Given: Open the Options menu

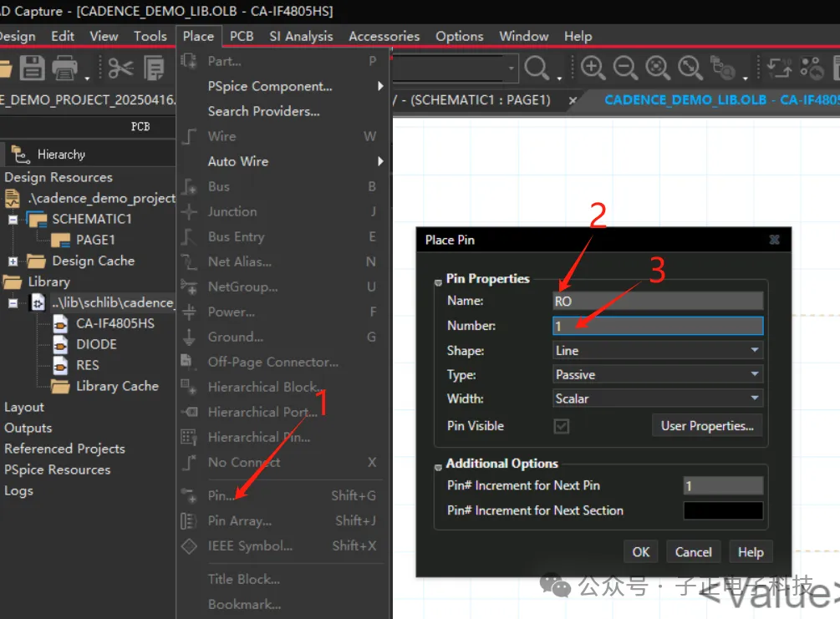Looking at the screenshot, I should point(459,36).
